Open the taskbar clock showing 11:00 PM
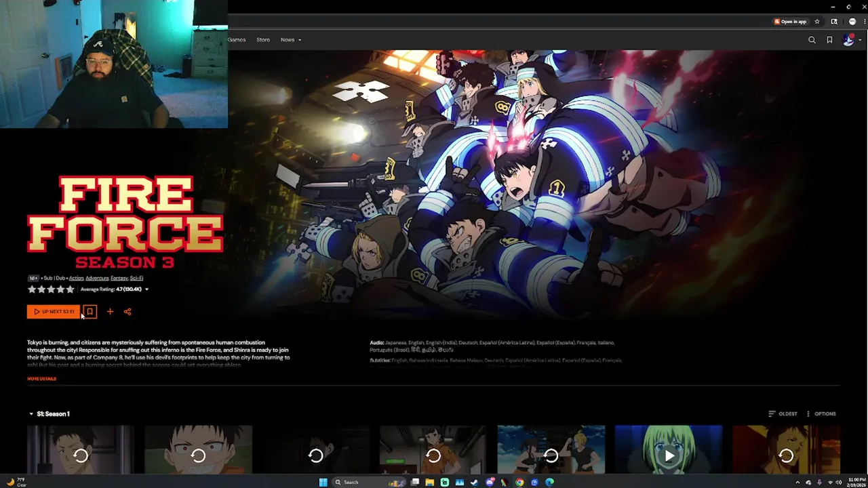Screen dimensions: 868x488 coord(856,482)
